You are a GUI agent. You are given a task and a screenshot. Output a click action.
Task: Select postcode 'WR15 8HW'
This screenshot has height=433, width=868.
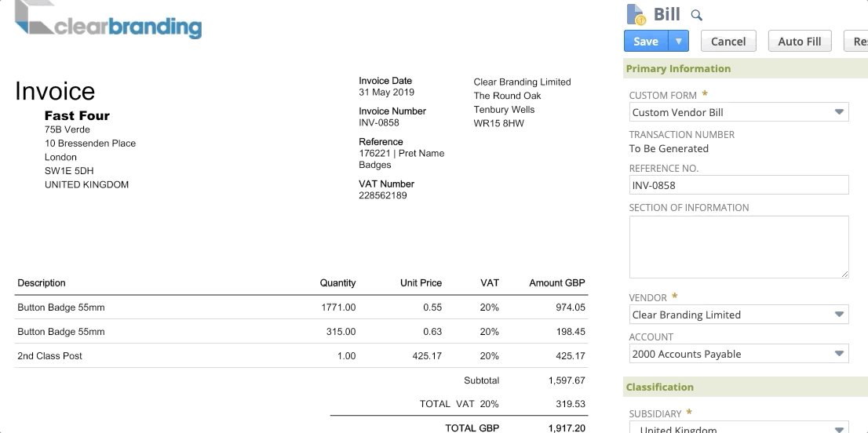(x=499, y=123)
